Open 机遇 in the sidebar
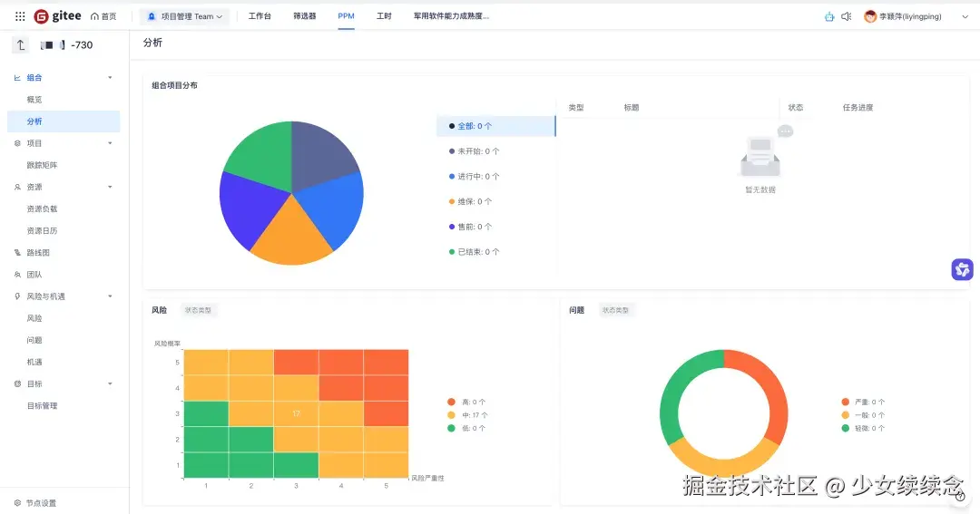Screen dimensions: 980x514 point(34,362)
